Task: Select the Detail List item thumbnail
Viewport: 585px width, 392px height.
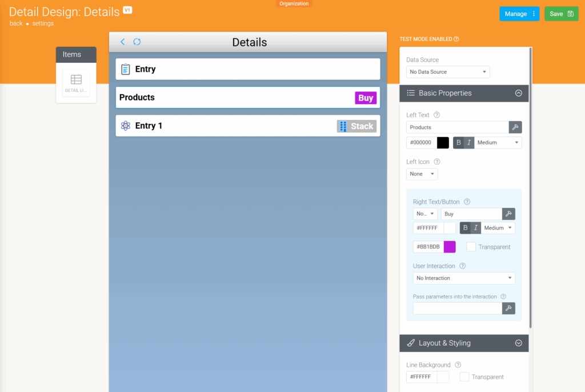Action: click(76, 83)
